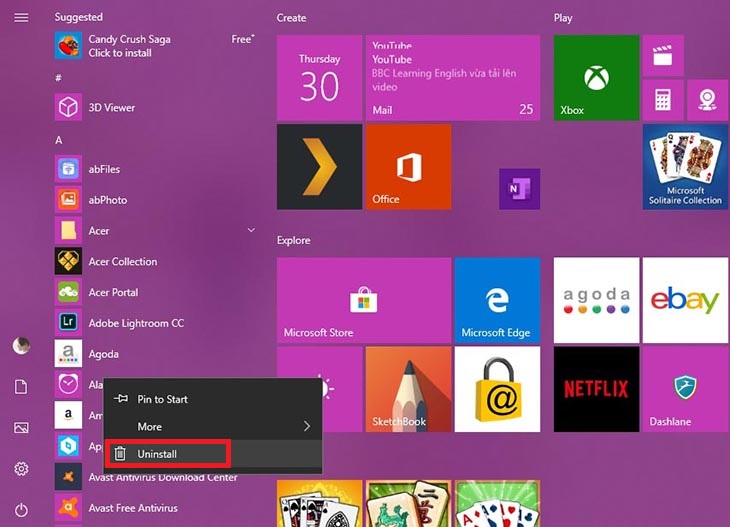
Task: Open the Office tile
Action: [x=408, y=167]
